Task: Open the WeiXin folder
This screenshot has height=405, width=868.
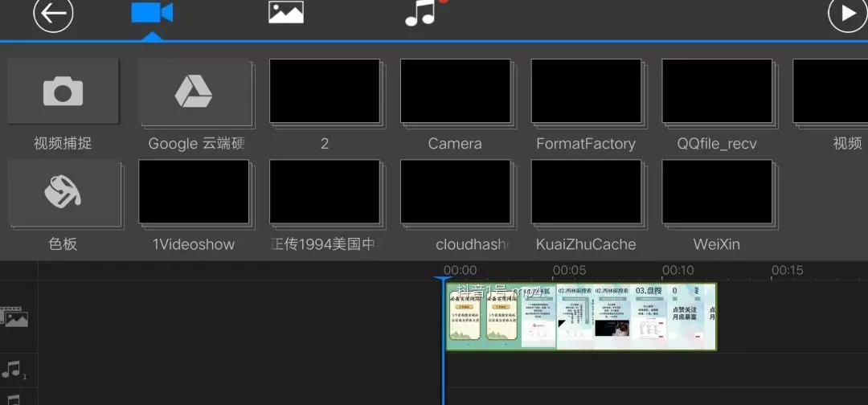Action: tap(717, 192)
